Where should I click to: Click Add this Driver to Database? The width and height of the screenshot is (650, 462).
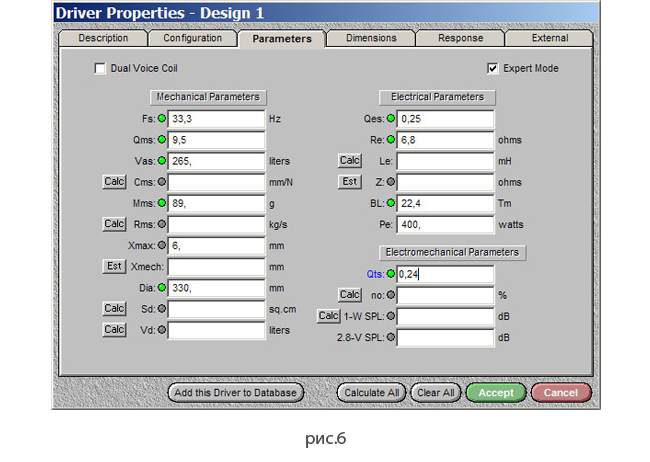pyautogui.click(x=235, y=393)
